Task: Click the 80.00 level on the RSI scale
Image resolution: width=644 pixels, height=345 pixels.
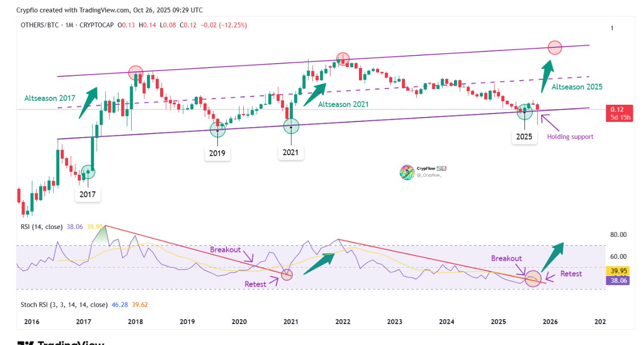Action: tap(618, 234)
